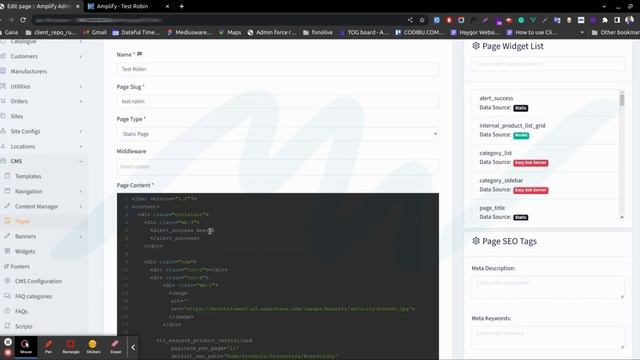Open Templates under CMS
Viewport: 640px width, 360px height.
pos(28,176)
